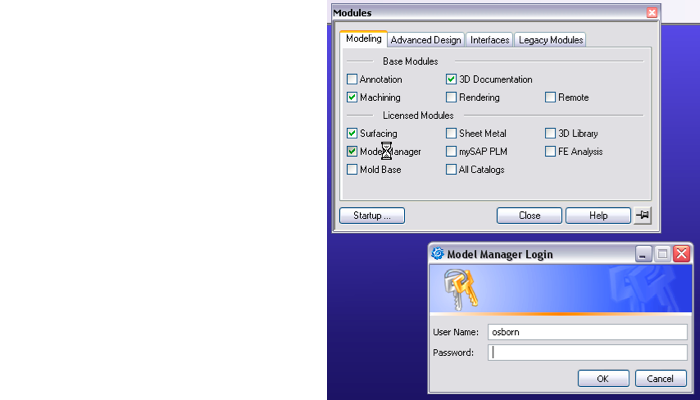
Task: Minimize the Model Manager Login window
Action: (644, 254)
